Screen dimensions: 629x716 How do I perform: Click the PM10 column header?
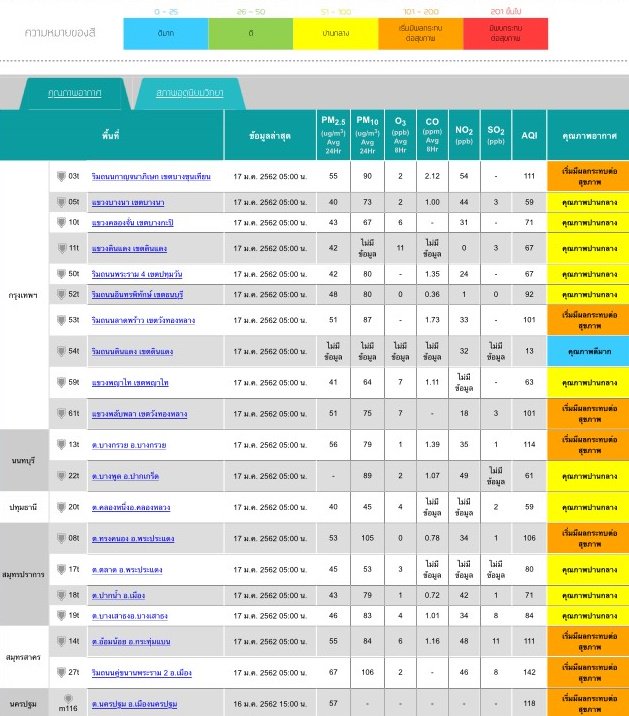(x=368, y=135)
